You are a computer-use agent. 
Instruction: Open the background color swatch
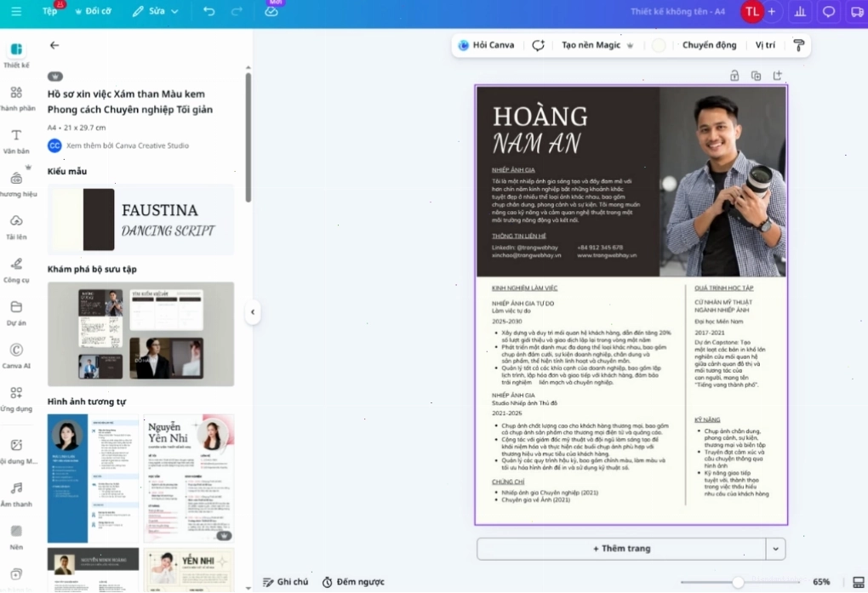pyautogui.click(x=658, y=45)
